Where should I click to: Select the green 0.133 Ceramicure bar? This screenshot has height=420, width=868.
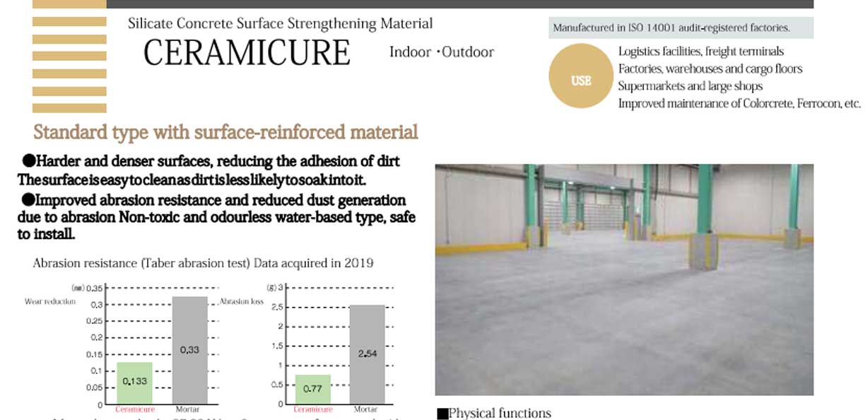pos(134,383)
